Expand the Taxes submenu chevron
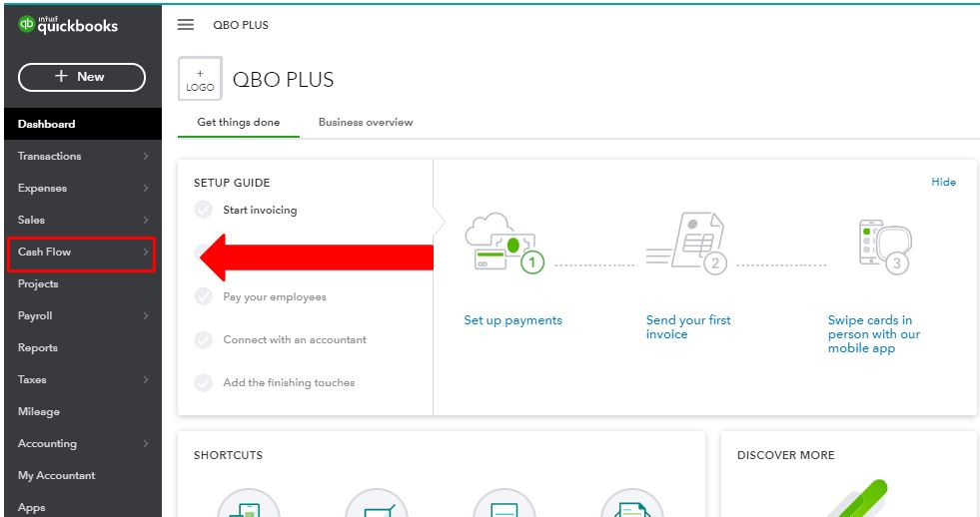 tap(146, 379)
